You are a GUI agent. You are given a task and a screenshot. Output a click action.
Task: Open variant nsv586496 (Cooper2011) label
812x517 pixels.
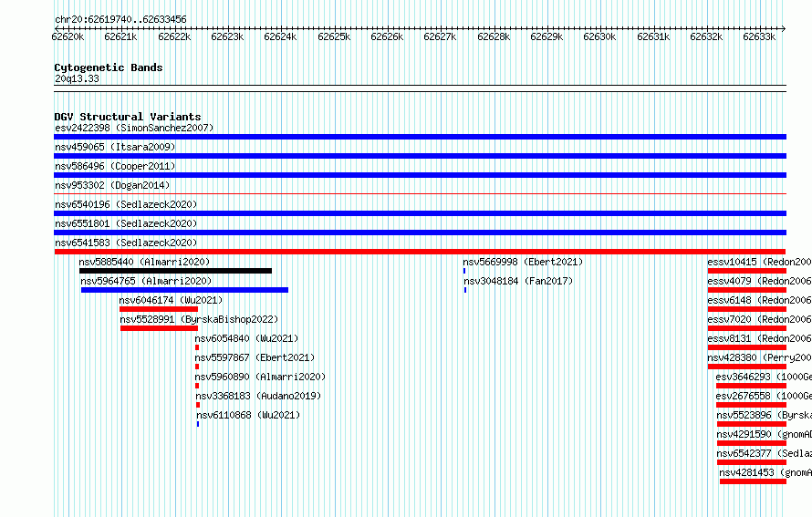coord(115,166)
